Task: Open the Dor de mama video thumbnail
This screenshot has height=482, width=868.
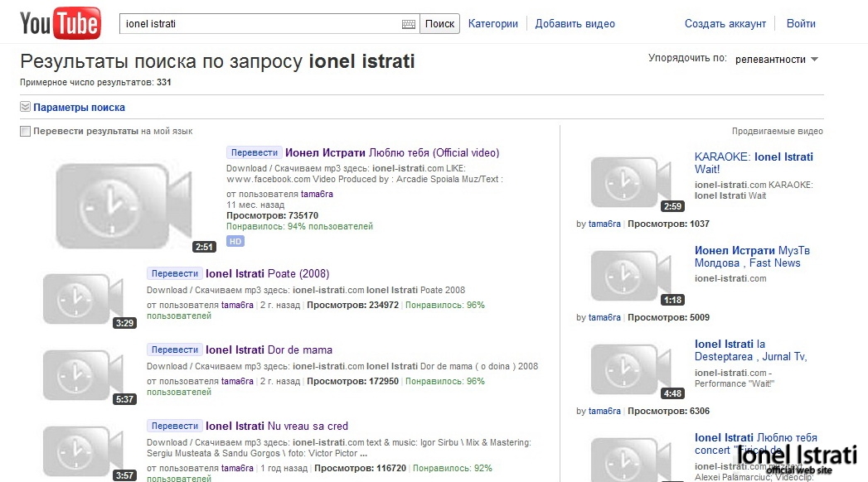Action: coord(83,374)
